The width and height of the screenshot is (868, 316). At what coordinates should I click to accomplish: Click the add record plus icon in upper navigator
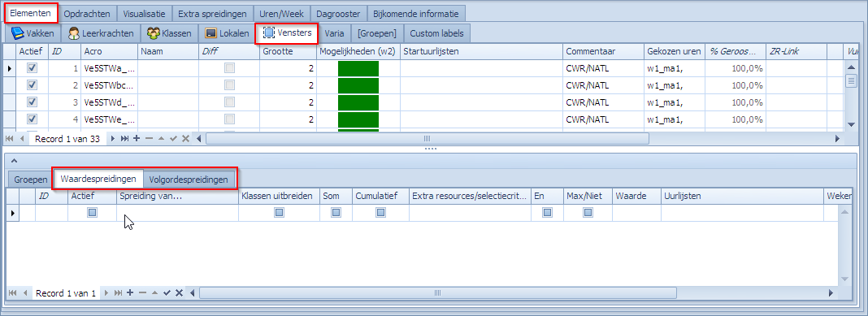pos(137,138)
